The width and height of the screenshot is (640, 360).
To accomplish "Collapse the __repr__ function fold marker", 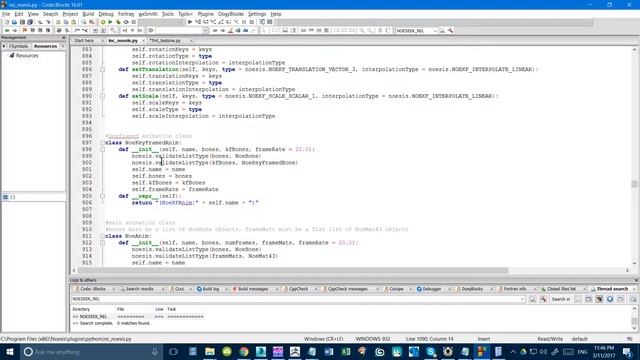I will coord(102,196).
